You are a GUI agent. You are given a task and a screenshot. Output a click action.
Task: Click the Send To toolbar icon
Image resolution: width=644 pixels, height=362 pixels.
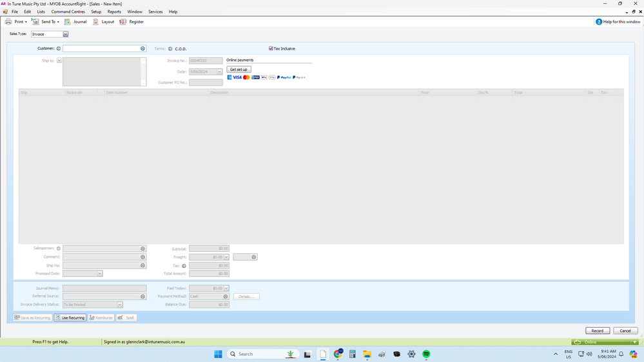pos(36,22)
